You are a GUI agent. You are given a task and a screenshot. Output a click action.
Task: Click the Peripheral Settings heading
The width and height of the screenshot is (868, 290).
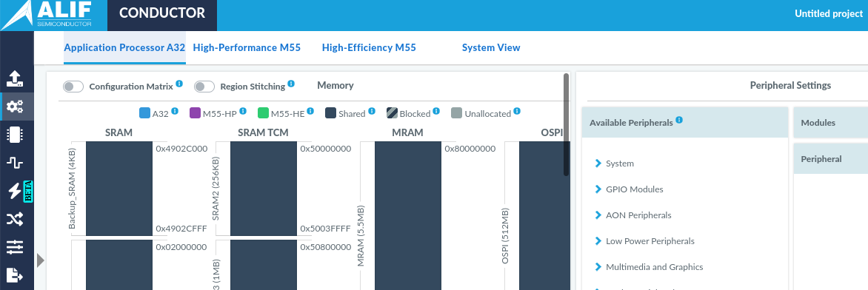coord(790,85)
